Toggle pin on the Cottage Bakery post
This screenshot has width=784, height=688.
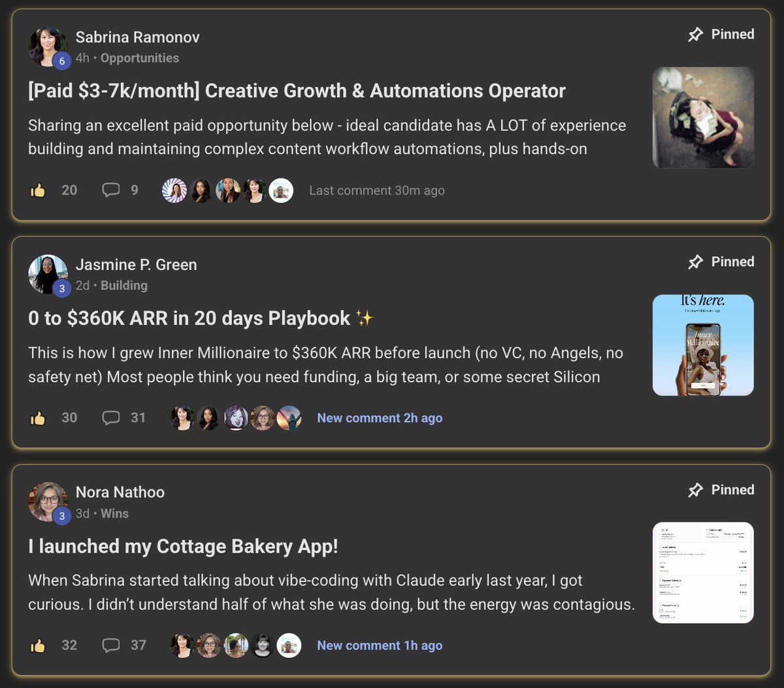point(694,489)
